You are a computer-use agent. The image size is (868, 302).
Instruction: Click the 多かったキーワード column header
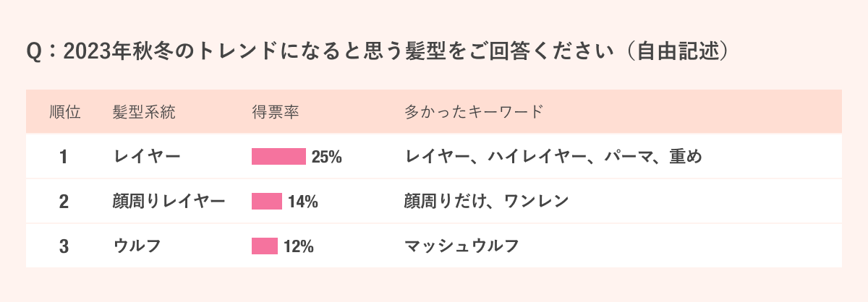click(474, 112)
